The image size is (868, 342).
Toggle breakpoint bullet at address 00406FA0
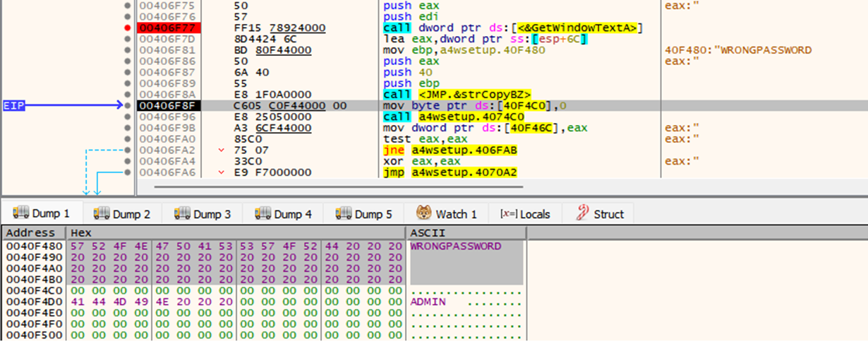point(128,138)
